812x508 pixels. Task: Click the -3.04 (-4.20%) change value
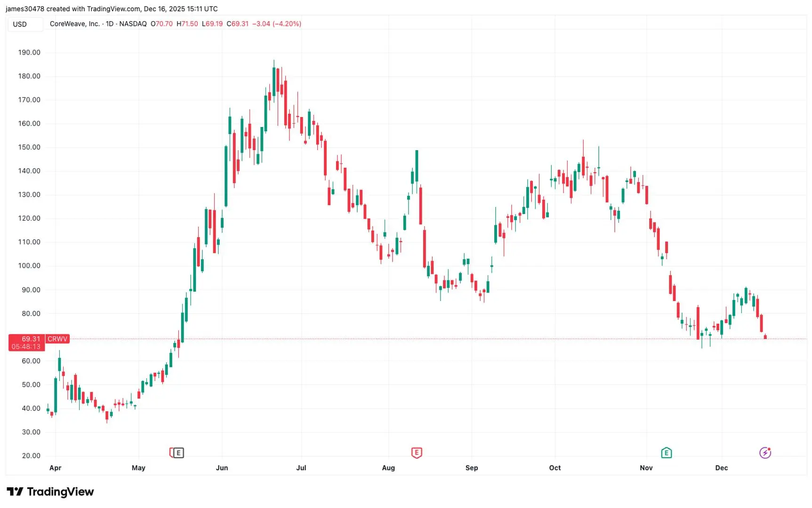click(277, 24)
